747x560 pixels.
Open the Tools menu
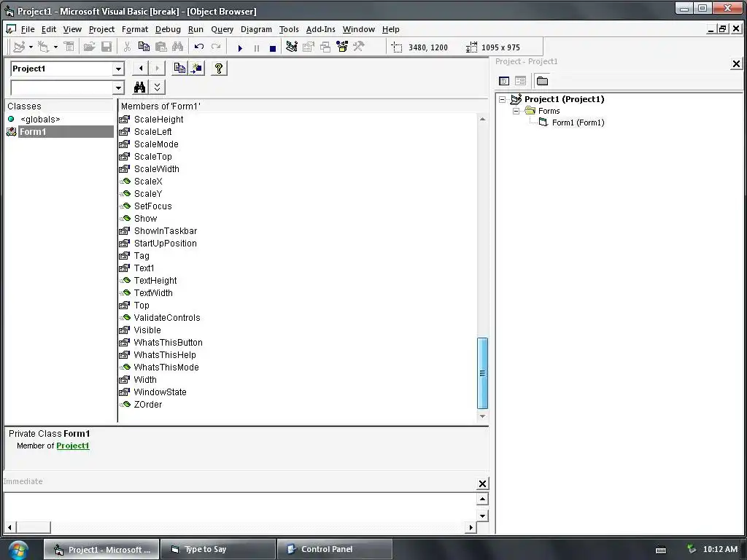click(289, 29)
